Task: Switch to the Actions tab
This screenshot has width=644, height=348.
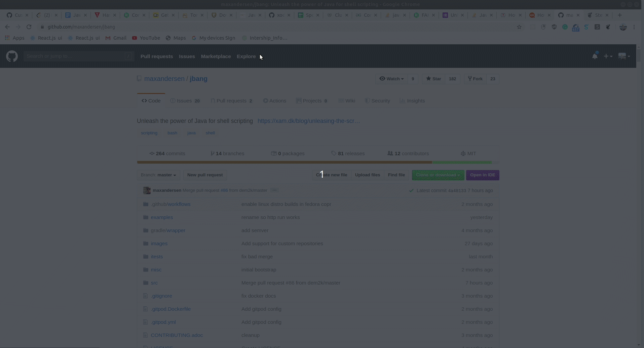Action: (x=274, y=101)
